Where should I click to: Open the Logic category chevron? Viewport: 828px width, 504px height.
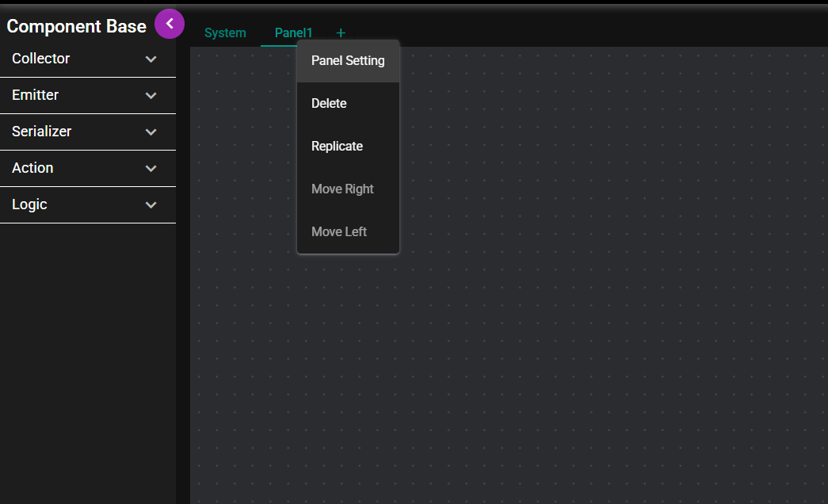pyautogui.click(x=151, y=204)
